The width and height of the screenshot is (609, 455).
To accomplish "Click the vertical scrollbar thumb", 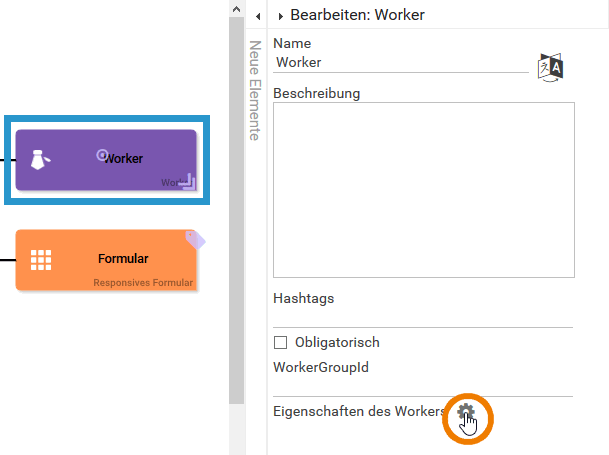I will pyautogui.click(x=237, y=210).
